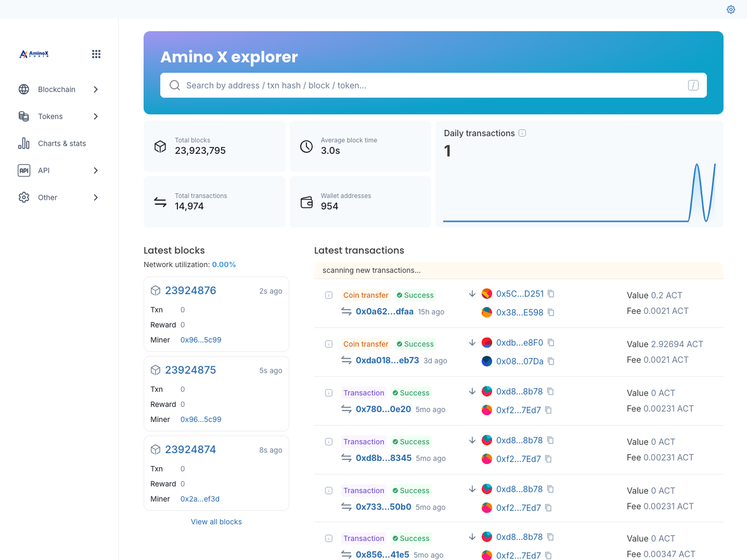
Task: Open transaction hash 0xd8b...8345
Action: click(x=383, y=458)
